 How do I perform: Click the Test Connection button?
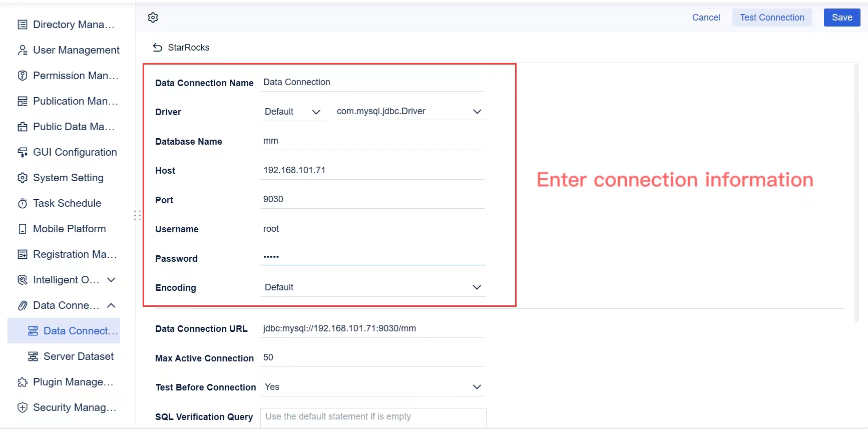pos(772,18)
